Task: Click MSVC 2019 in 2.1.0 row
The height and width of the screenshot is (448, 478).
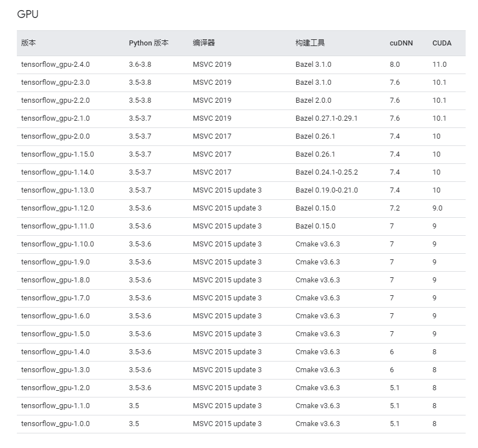Action: pos(212,118)
